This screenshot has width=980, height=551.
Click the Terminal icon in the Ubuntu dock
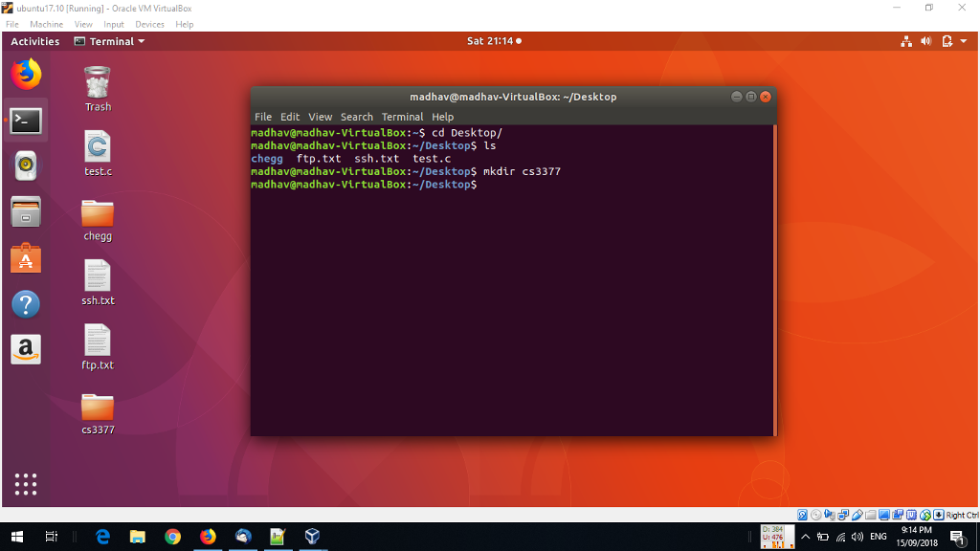click(26, 121)
